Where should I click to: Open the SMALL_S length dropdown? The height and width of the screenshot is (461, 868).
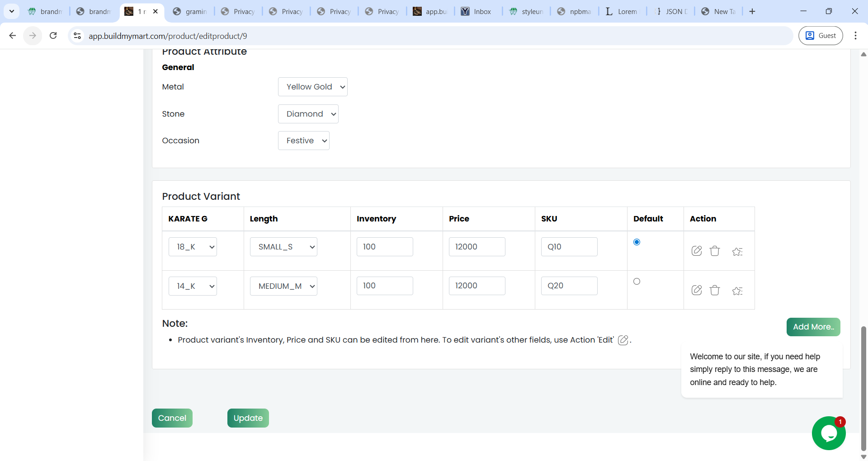pyautogui.click(x=283, y=247)
